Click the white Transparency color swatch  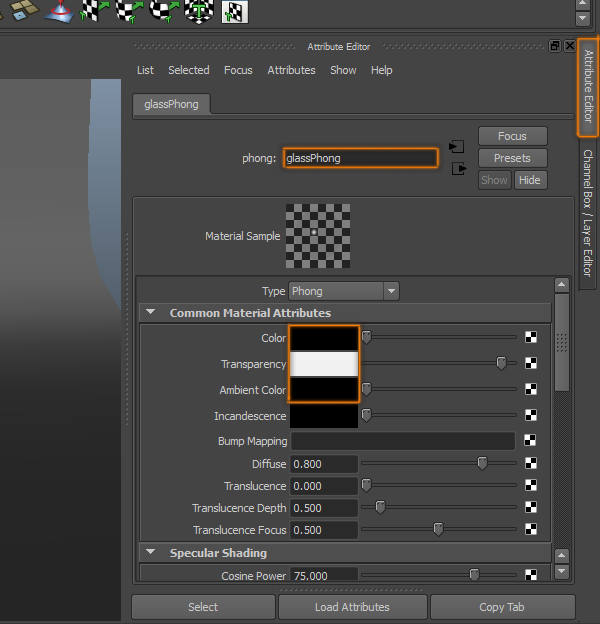pyautogui.click(x=324, y=364)
